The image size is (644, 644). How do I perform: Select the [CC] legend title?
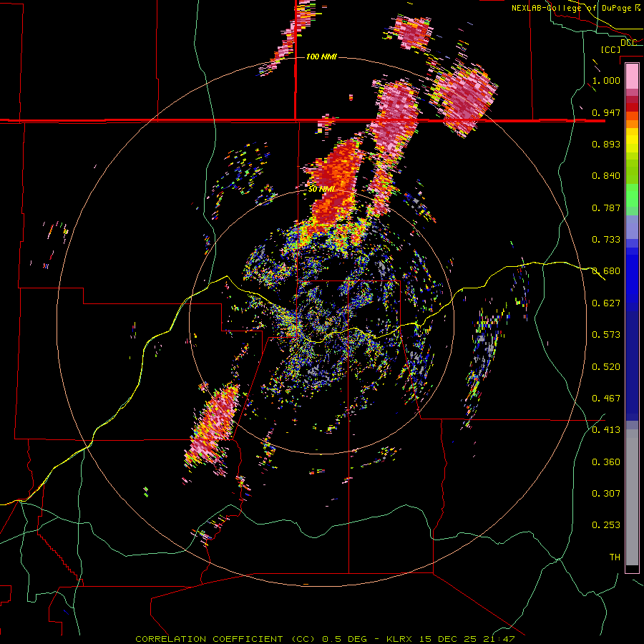pyautogui.click(x=610, y=49)
